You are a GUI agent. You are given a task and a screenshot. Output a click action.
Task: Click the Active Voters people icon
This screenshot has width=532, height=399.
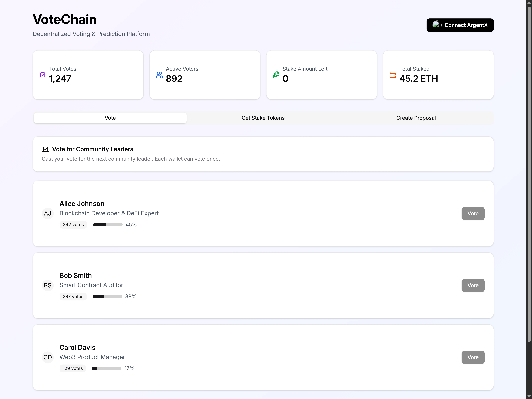click(159, 75)
